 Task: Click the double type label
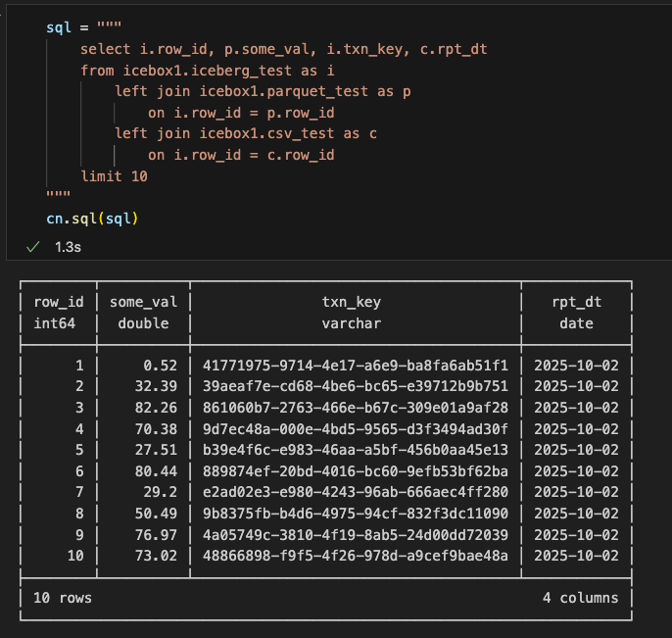pyautogui.click(x=144, y=323)
